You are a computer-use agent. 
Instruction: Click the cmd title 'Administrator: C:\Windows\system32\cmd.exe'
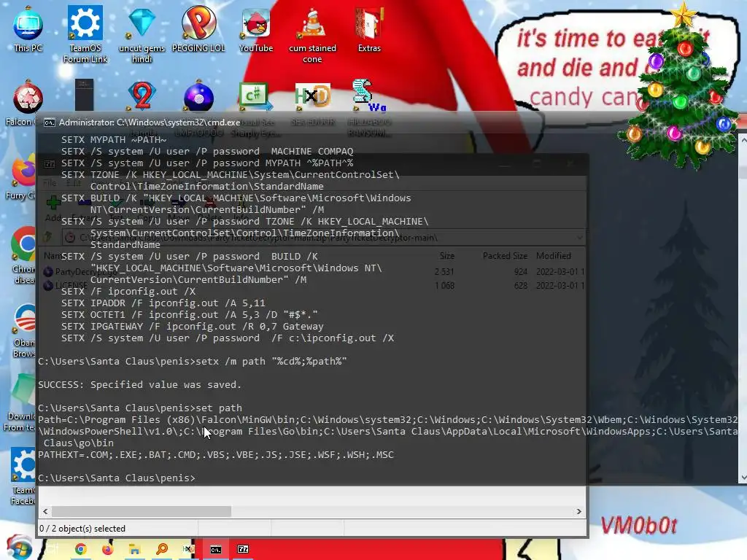click(150, 122)
